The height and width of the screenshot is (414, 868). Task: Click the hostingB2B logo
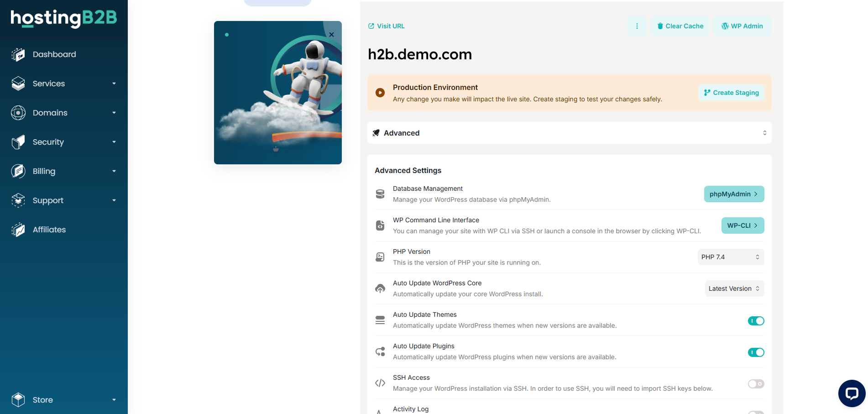[64, 18]
